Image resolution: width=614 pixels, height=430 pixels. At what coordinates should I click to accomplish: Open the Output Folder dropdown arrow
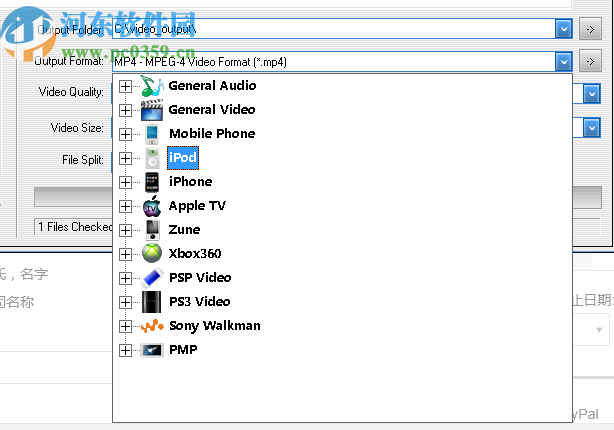coord(563,29)
